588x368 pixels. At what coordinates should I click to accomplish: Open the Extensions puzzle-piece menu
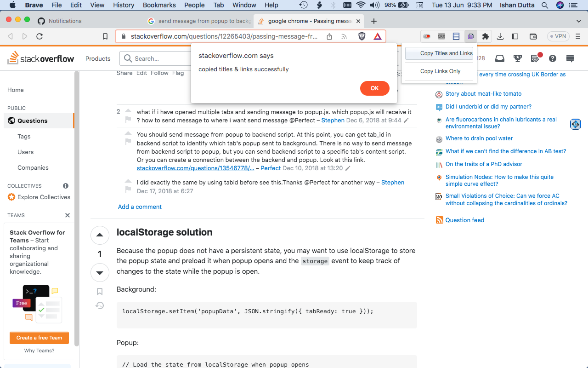[x=486, y=36]
